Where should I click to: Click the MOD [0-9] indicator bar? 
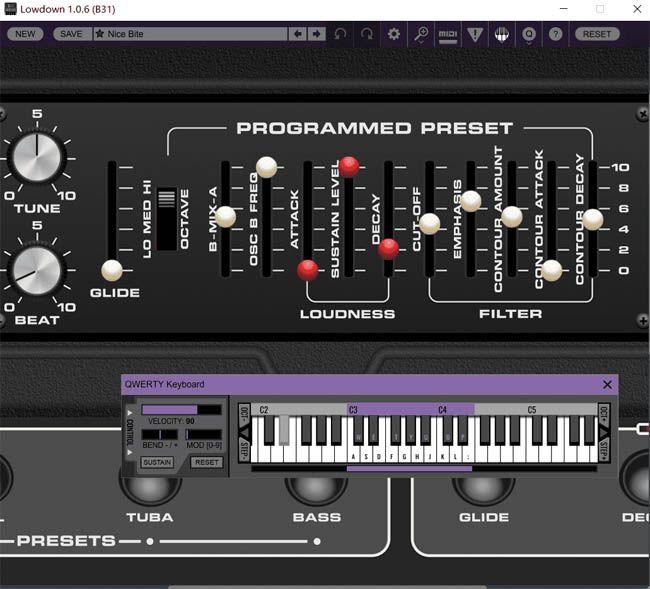tap(204, 434)
